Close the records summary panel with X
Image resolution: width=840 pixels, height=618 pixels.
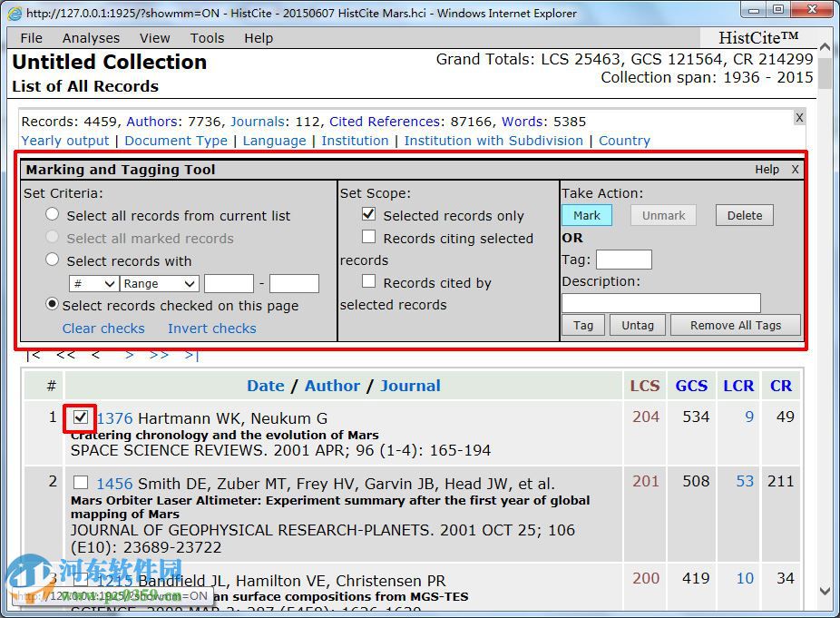click(x=799, y=118)
